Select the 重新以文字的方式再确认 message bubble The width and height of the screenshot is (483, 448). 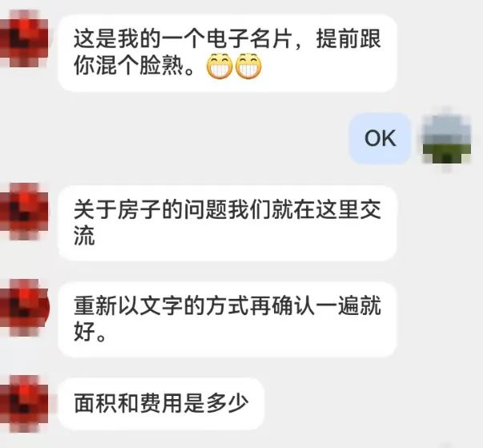(227, 319)
